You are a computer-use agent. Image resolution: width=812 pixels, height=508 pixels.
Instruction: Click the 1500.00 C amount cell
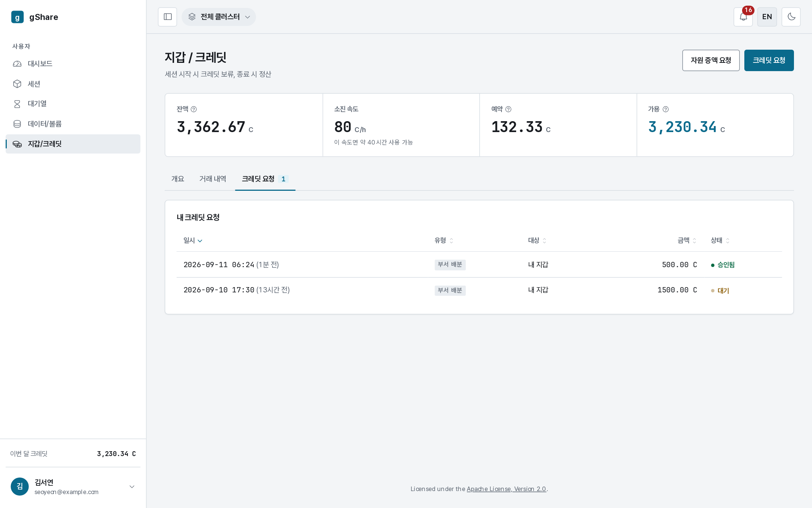click(677, 290)
